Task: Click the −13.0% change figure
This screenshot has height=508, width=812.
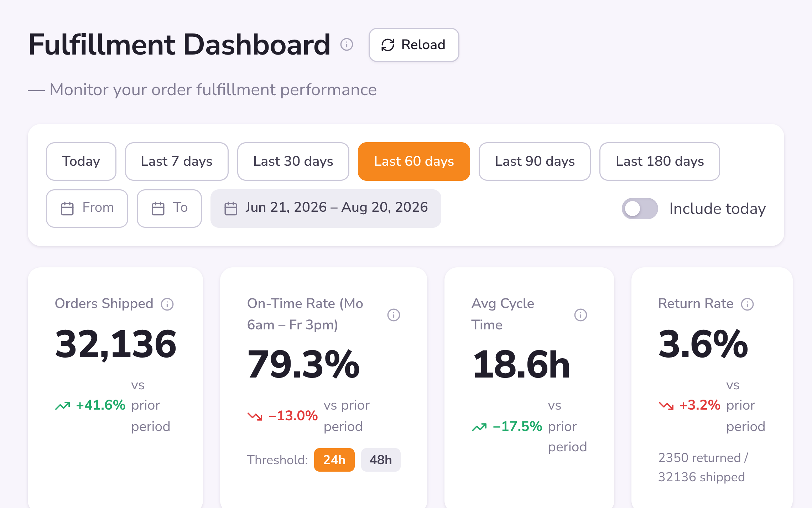Action: click(x=293, y=416)
